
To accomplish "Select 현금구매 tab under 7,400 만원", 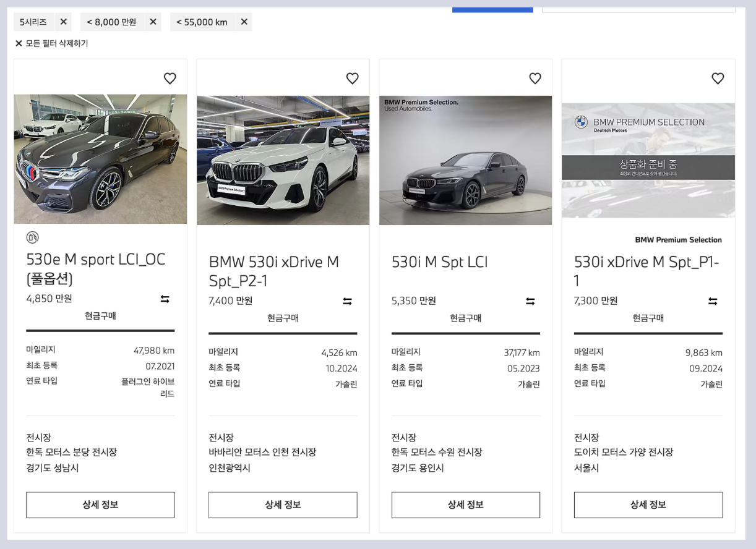I will [x=283, y=318].
